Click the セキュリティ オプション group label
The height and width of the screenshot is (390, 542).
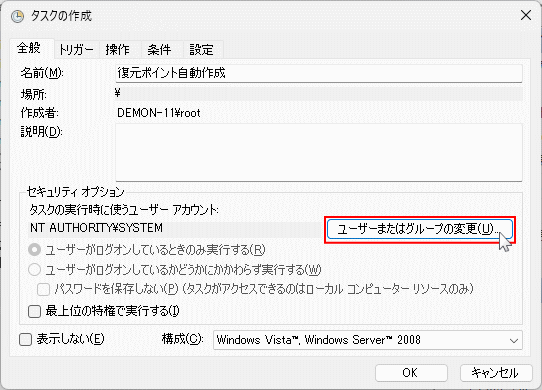pyautogui.click(x=75, y=192)
